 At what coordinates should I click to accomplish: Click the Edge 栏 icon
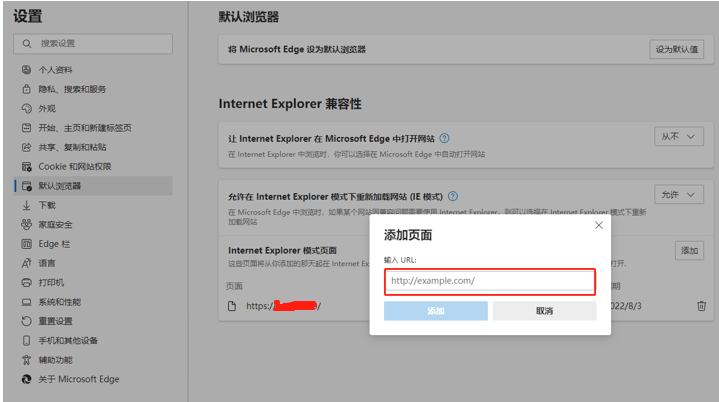coord(26,244)
